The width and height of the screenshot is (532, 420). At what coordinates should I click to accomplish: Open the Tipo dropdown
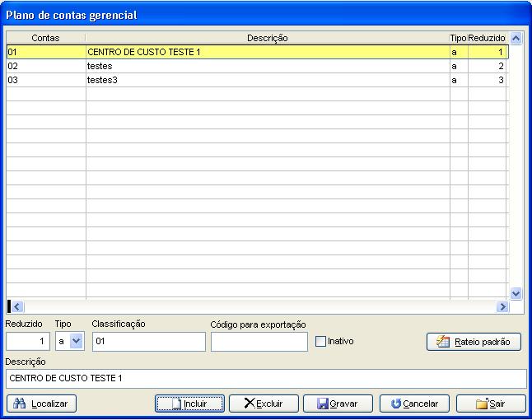[77, 341]
